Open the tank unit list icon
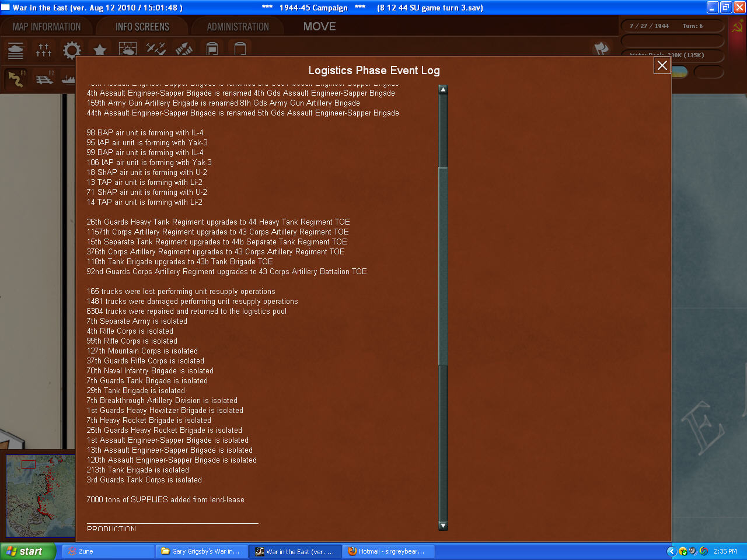This screenshot has width=747, height=560. [16, 50]
